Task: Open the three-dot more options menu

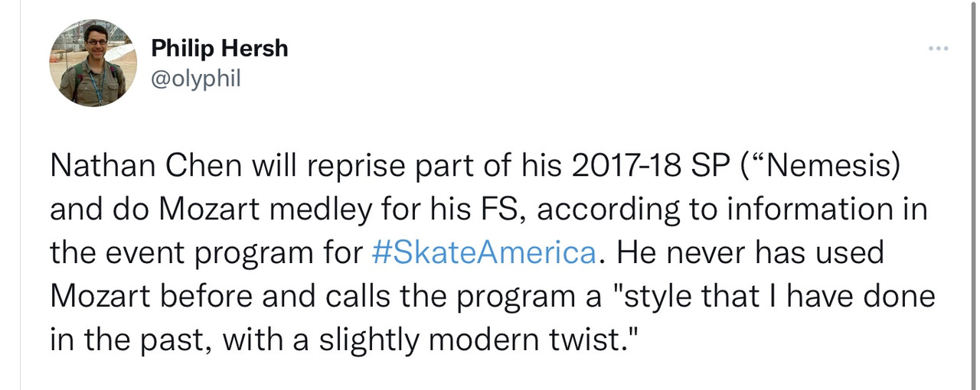Action: click(938, 50)
